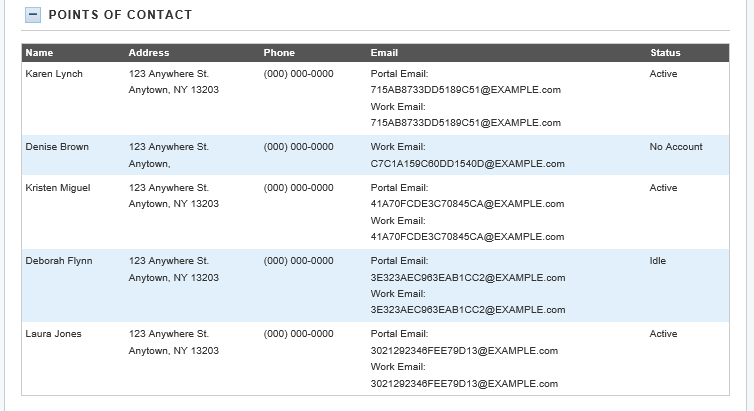Select the Karen Lynch contact name

[54, 74]
